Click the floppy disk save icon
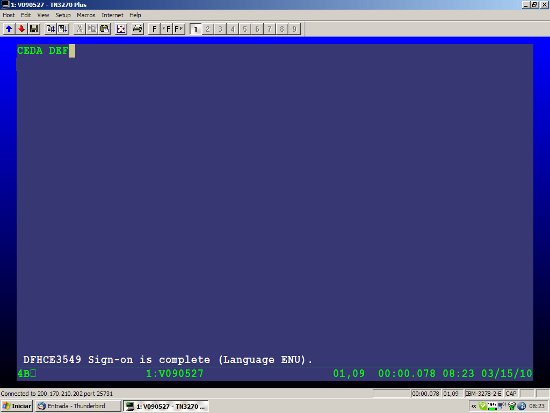 coord(34,29)
